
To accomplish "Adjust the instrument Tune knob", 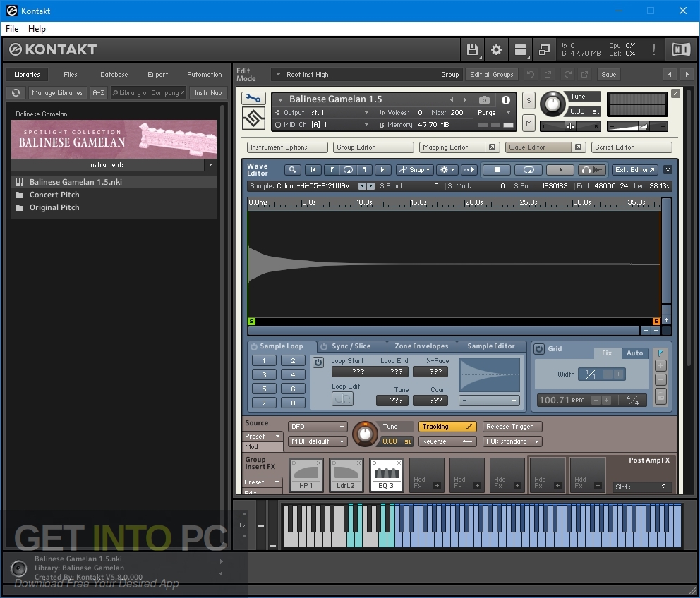I will tap(553, 104).
